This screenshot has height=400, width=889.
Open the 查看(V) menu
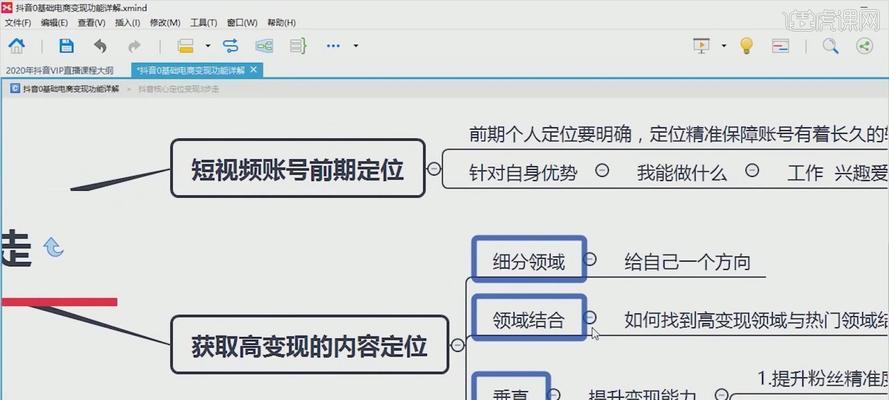91,23
